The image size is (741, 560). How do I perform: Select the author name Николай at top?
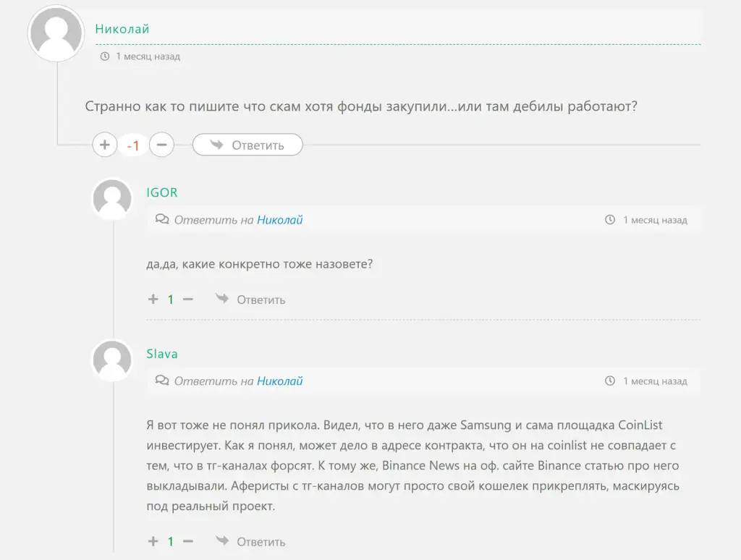122,29
